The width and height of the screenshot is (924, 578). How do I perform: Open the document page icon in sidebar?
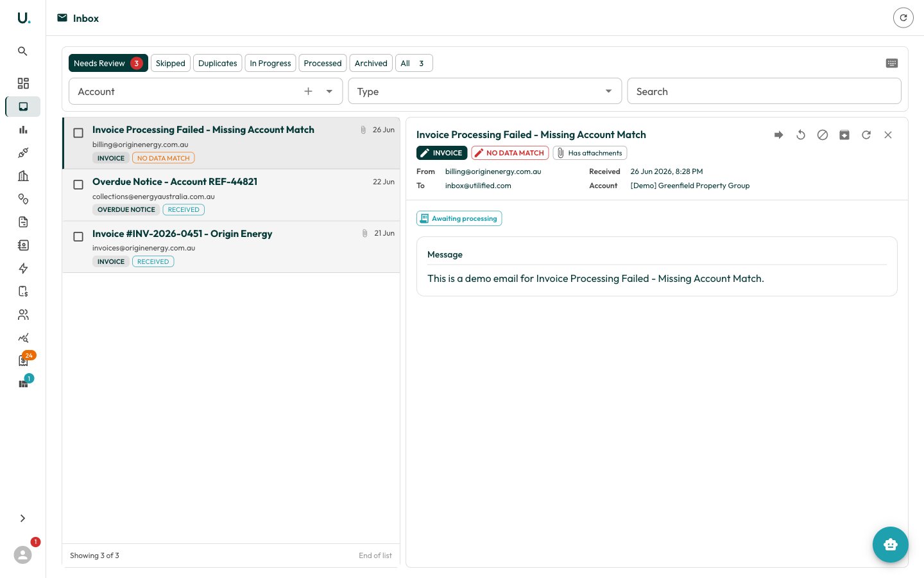[x=23, y=222]
